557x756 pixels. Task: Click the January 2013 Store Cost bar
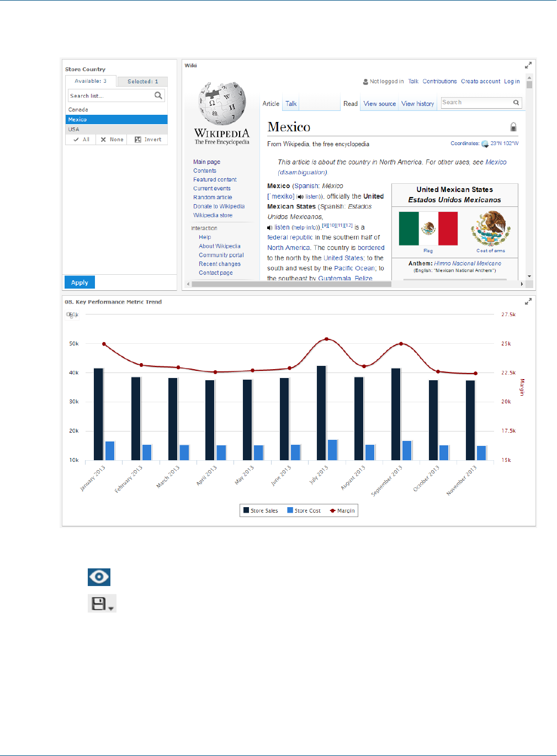(110, 451)
